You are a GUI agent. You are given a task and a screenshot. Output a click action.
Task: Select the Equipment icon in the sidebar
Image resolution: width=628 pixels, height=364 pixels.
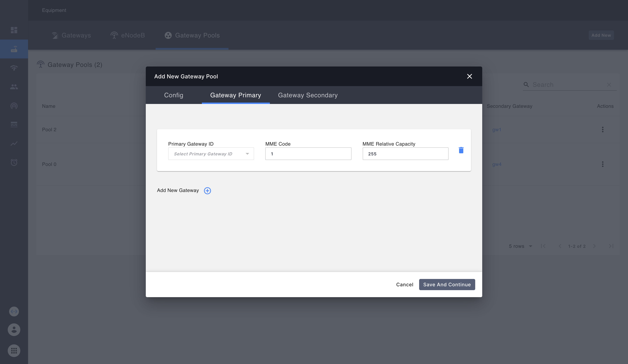point(14,49)
